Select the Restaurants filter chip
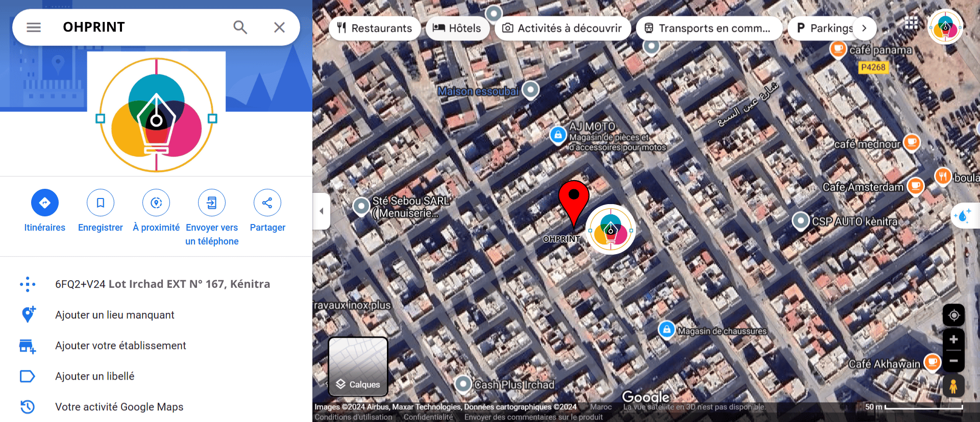This screenshot has height=422, width=980. [x=375, y=29]
